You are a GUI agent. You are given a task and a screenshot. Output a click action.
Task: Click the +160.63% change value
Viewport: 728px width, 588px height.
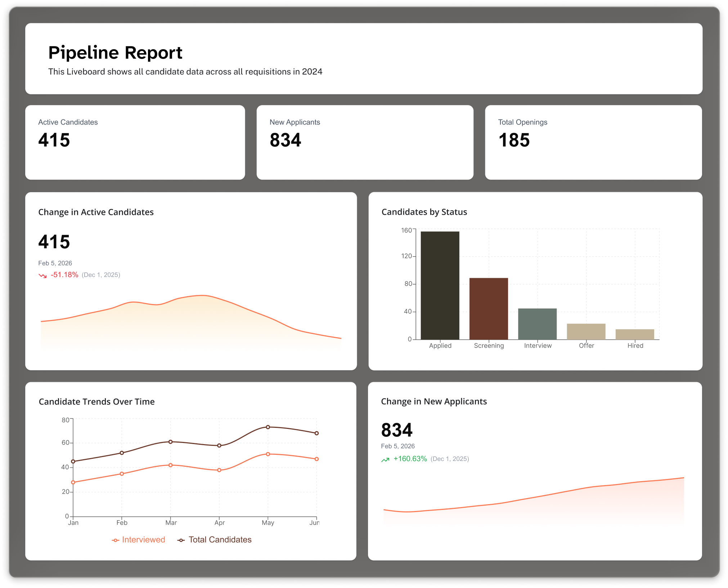click(x=410, y=459)
